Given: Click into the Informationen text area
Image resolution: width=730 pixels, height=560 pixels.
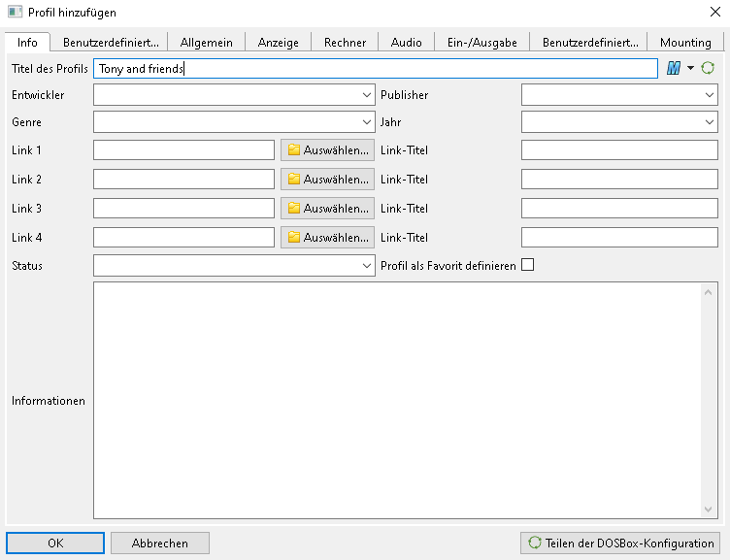Looking at the screenshot, I should (396, 400).
